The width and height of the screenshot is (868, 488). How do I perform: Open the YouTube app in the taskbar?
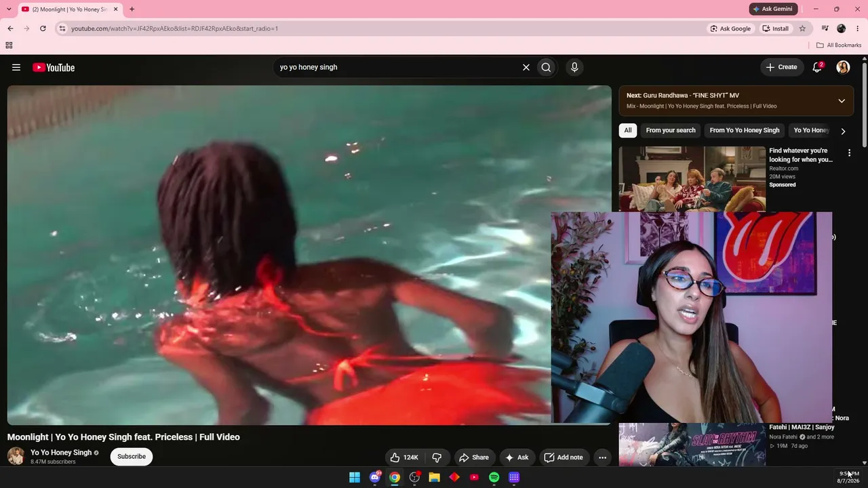[x=474, y=477]
